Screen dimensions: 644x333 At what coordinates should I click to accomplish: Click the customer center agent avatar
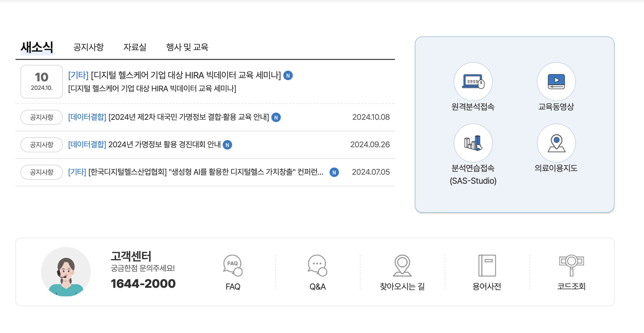pos(66,272)
